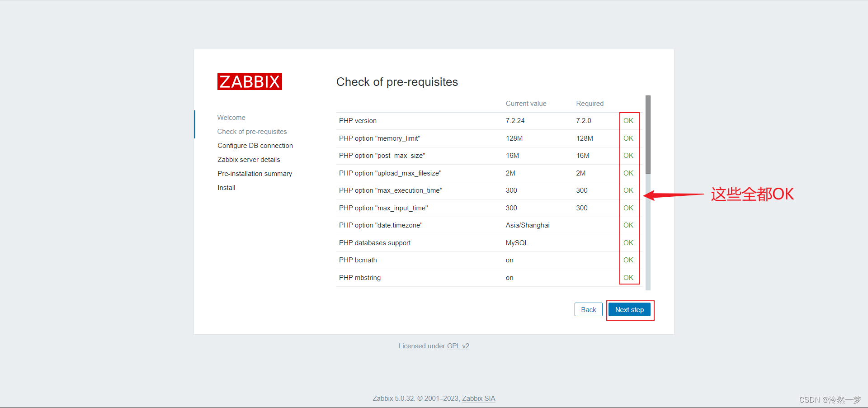Click the Back button
The image size is (868, 408).
tap(588, 310)
